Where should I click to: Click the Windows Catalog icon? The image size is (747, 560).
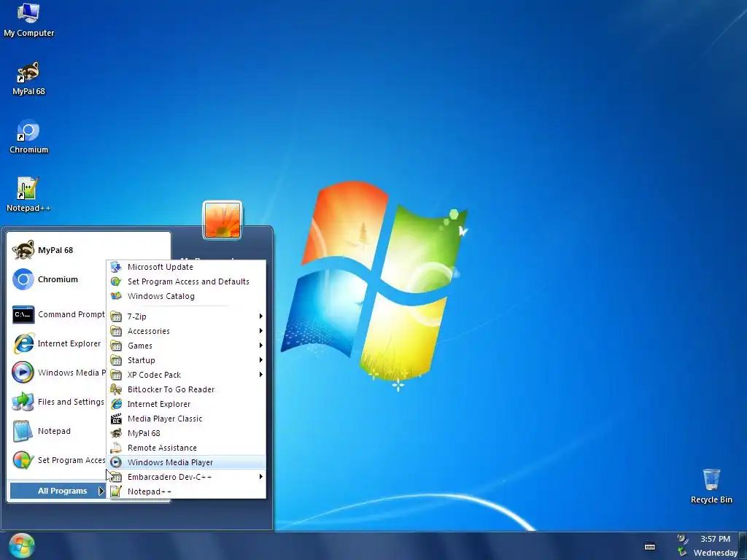[116, 296]
